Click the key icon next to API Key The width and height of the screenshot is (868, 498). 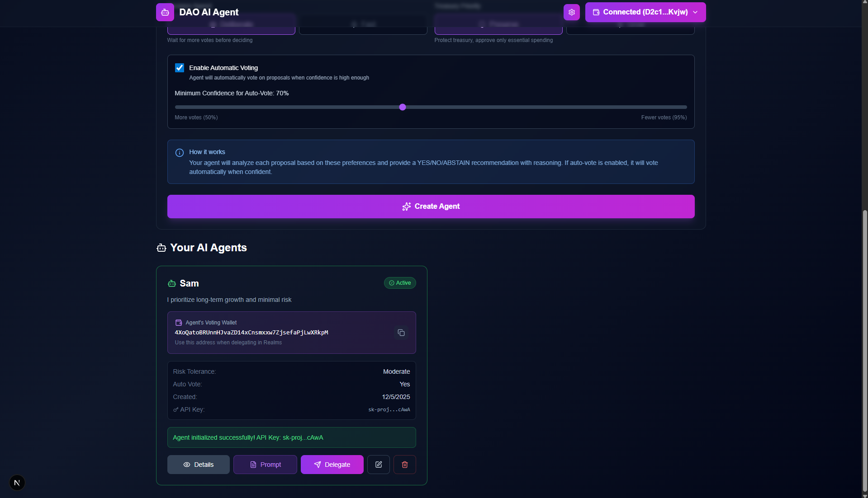(175, 410)
